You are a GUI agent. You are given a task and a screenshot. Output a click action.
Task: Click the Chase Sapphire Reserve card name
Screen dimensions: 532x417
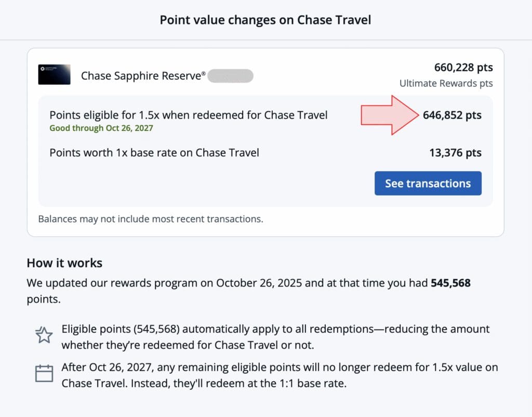tap(143, 76)
